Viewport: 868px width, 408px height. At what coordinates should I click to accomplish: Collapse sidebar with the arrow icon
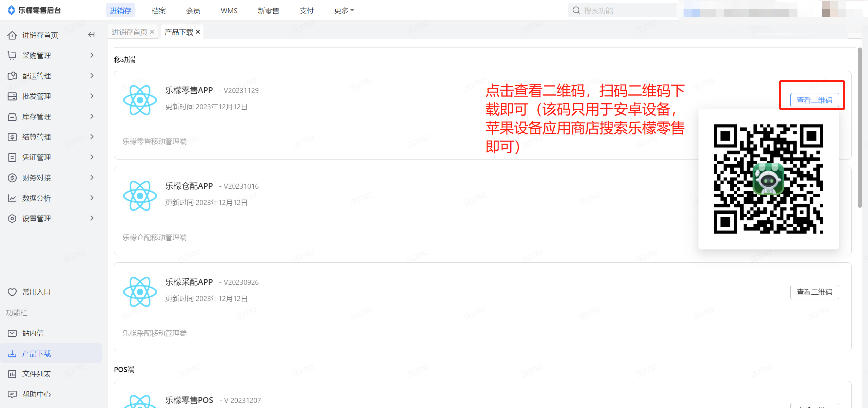(91, 35)
